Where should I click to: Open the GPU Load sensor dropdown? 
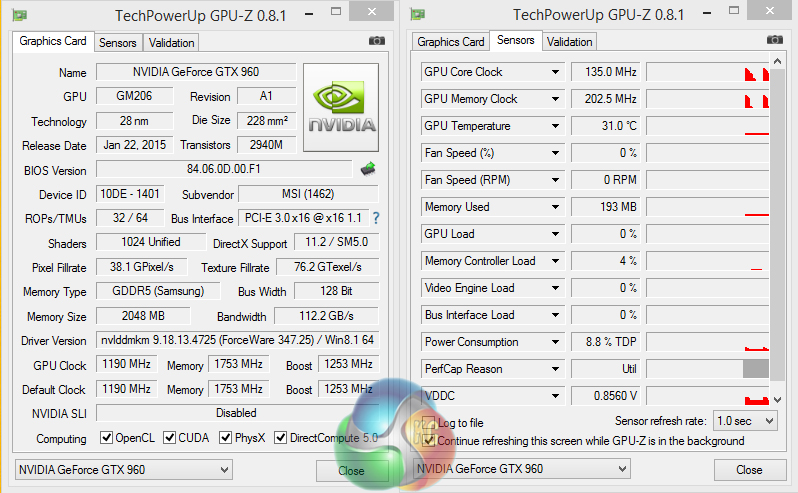point(555,234)
